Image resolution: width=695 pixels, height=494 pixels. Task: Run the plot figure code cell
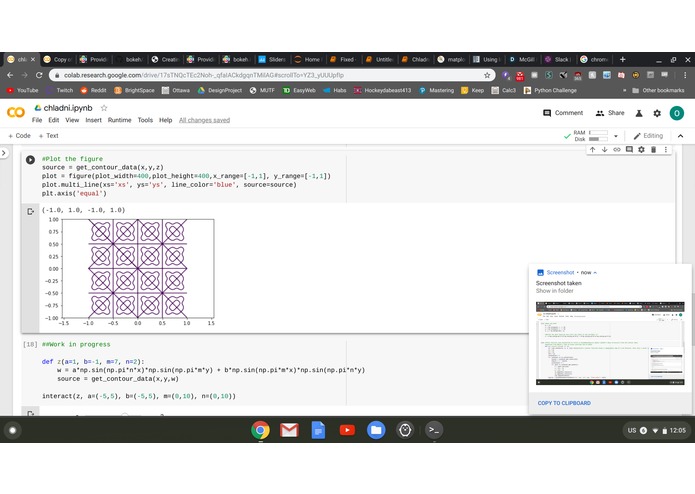(30, 159)
